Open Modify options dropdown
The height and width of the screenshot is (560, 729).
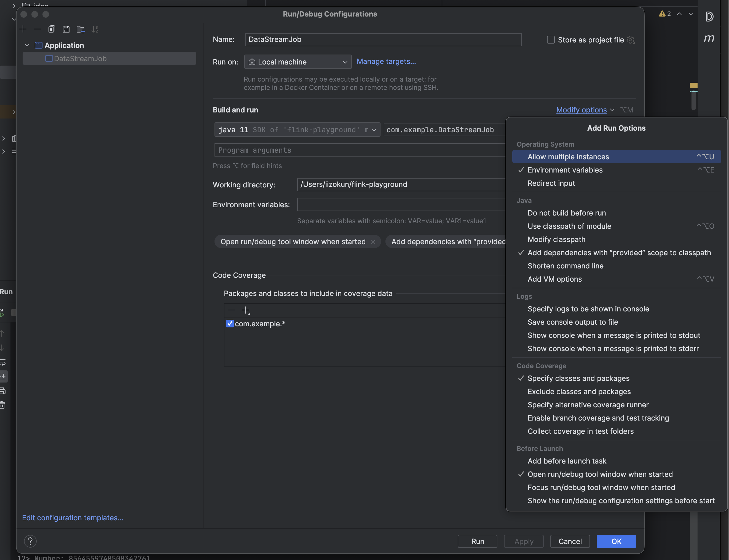pos(585,110)
